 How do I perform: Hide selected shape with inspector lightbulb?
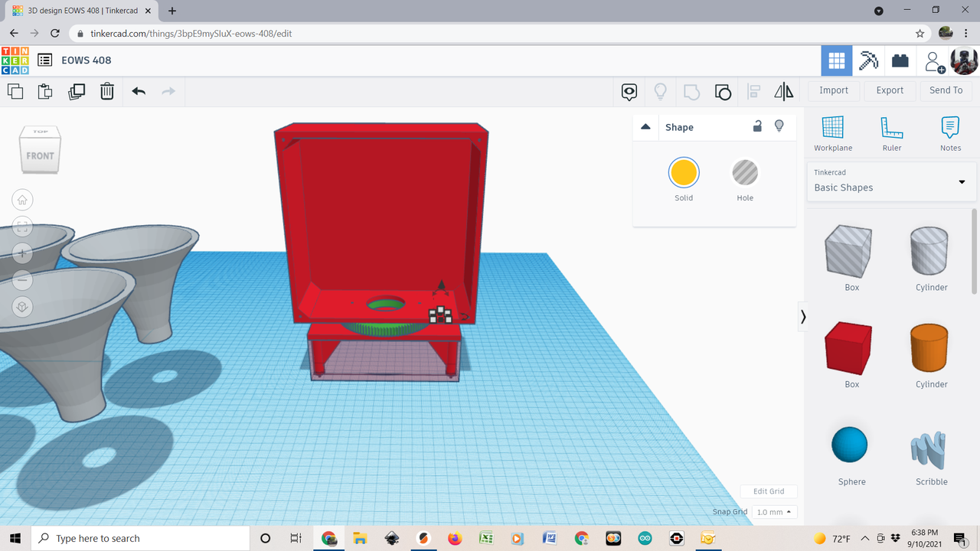tap(779, 126)
